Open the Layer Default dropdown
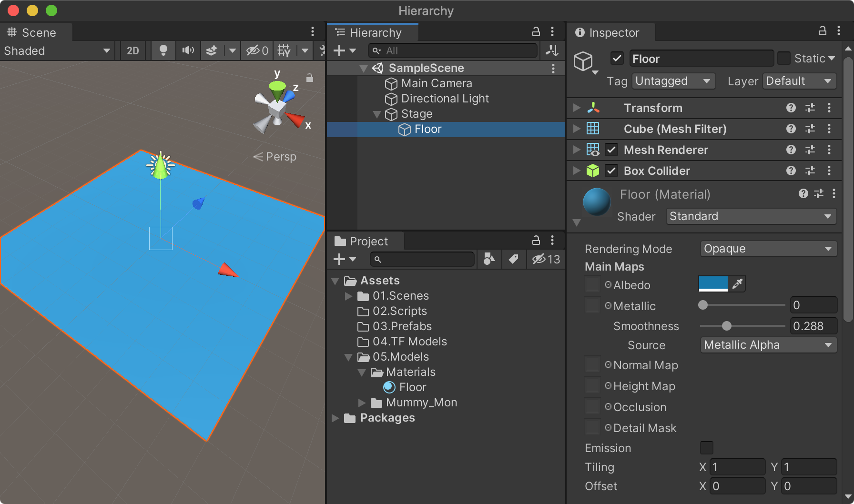This screenshot has width=854, height=504. point(800,81)
